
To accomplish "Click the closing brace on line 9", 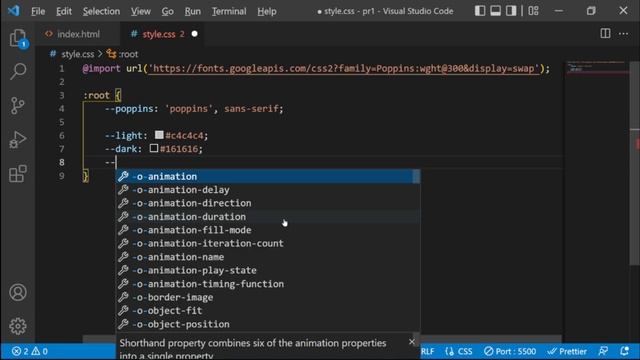I will (x=85, y=176).
